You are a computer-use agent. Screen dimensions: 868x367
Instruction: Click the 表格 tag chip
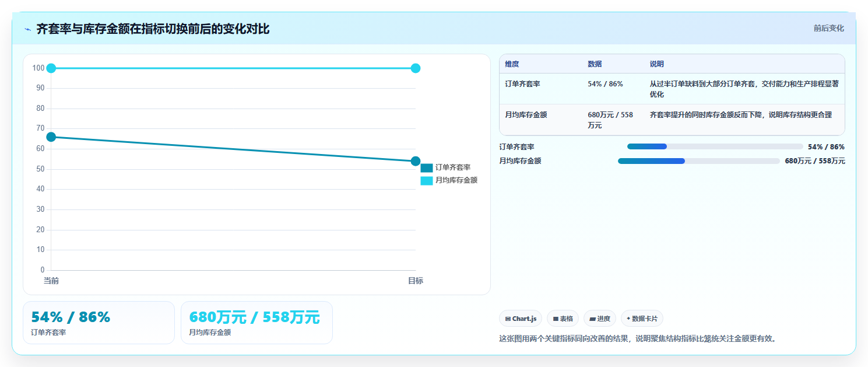coord(563,319)
